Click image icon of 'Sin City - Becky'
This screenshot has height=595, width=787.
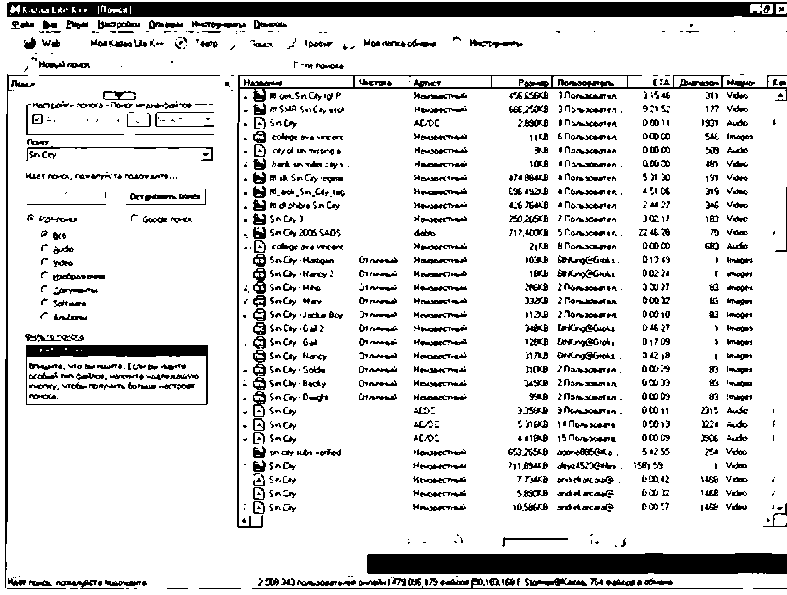[x=259, y=383]
